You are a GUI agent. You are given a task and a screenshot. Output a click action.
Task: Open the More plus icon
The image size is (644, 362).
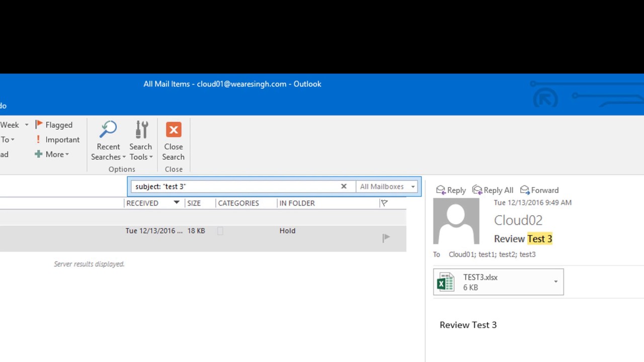38,154
